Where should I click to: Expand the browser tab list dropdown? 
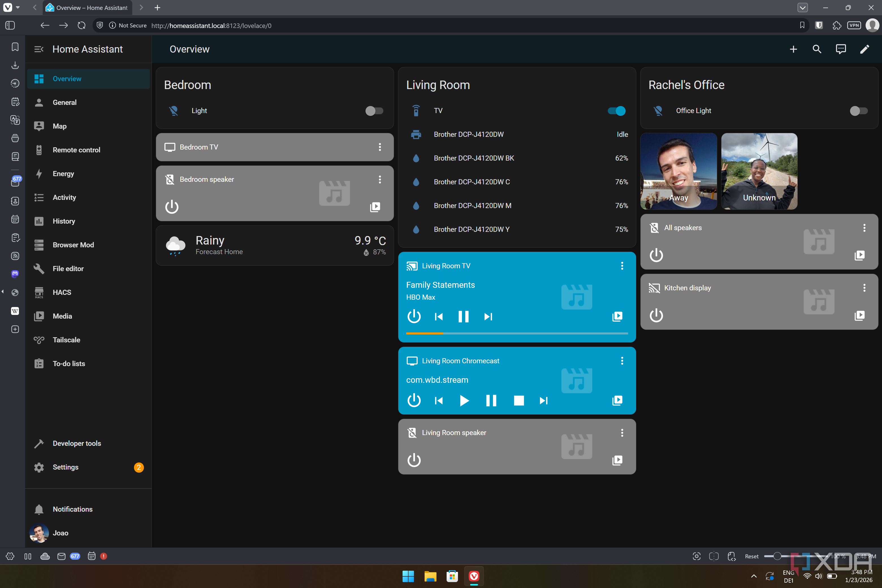click(802, 8)
